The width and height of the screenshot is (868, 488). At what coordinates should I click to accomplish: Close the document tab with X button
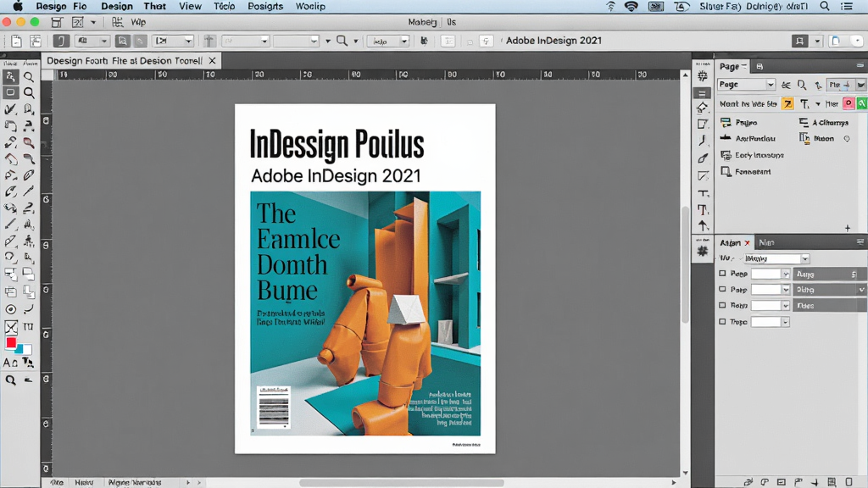tap(212, 60)
